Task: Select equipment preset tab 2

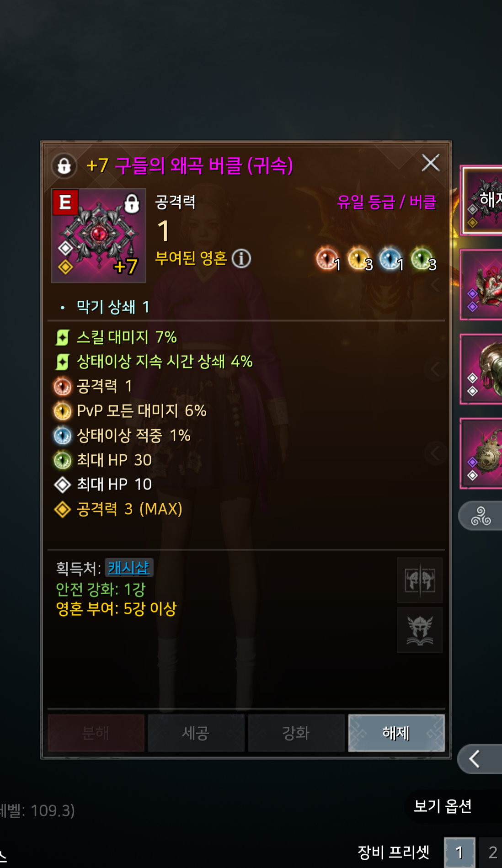Action: click(x=492, y=852)
